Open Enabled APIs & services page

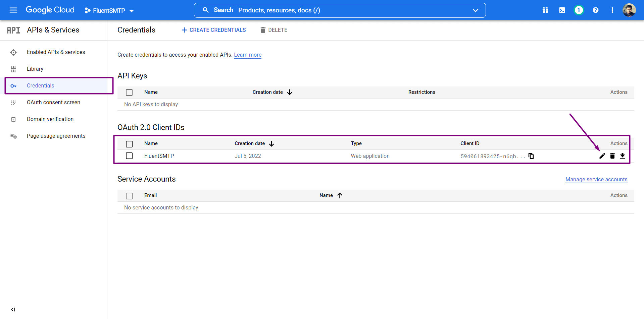(x=56, y=52)
